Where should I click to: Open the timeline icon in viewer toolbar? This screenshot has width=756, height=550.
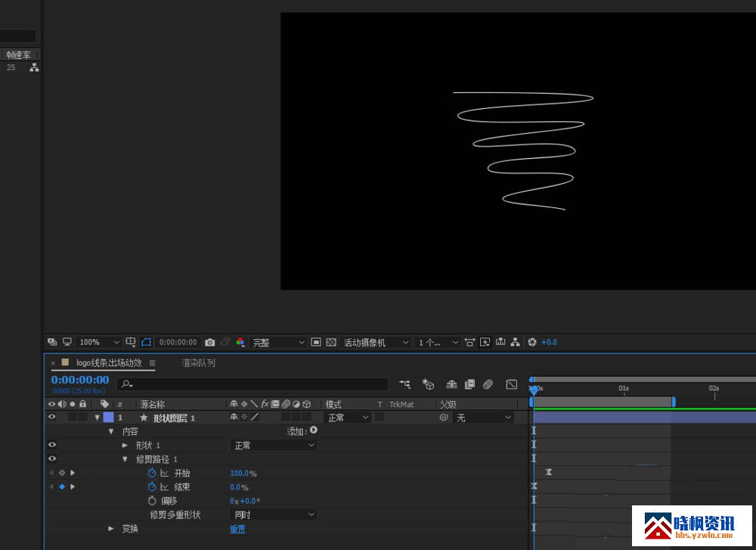pos(500,342)
